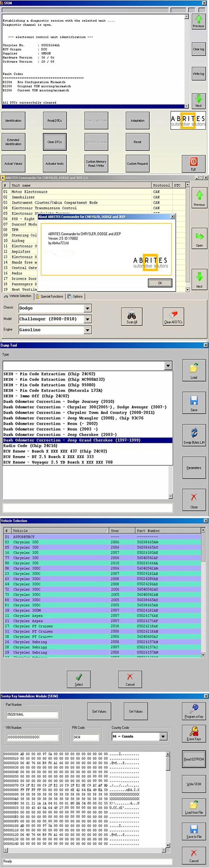
Task: Click the Clear All DTCs eraser icon
Action: pos(173,317)
